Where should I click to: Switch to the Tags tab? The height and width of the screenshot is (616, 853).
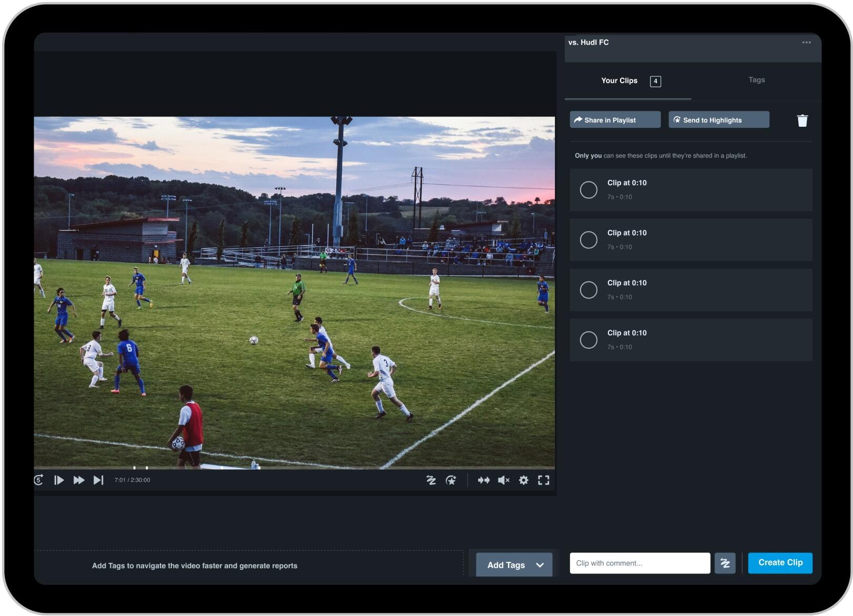756,80
